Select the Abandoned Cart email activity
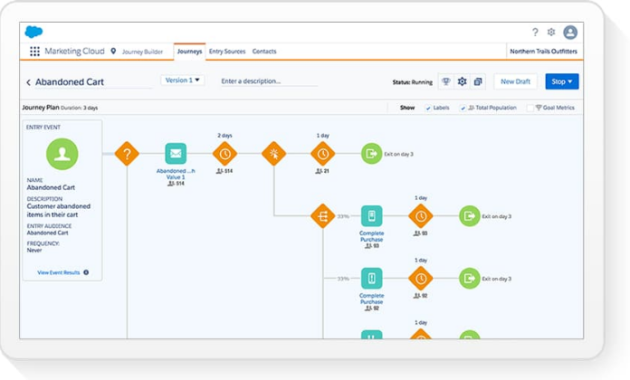 (x=176, y=153)
